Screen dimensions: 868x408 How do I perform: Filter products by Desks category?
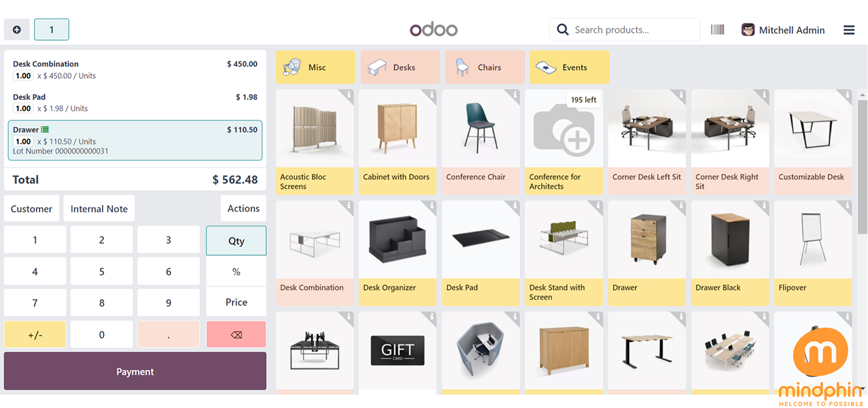400,67
